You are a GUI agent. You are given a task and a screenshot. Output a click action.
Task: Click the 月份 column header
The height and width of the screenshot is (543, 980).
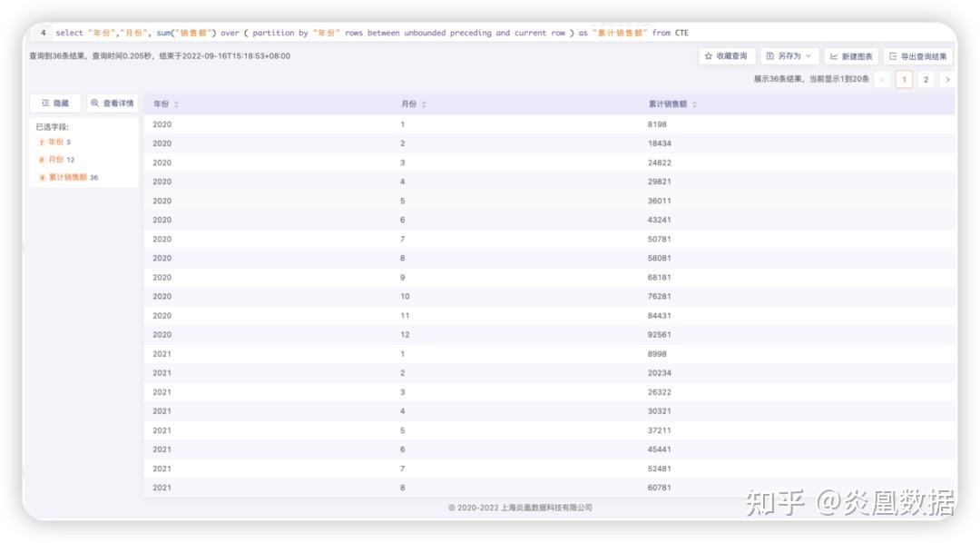tap(408, 104)
